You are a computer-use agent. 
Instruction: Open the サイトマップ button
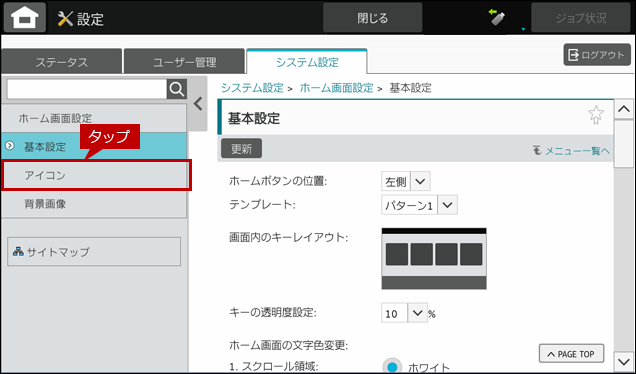(x=94, y=251)
